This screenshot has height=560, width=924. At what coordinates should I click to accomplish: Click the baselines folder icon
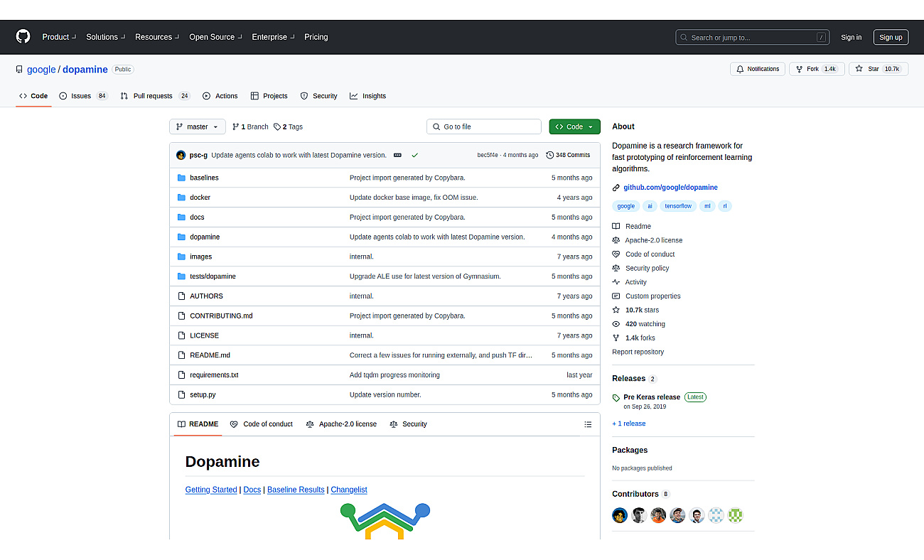181,178
